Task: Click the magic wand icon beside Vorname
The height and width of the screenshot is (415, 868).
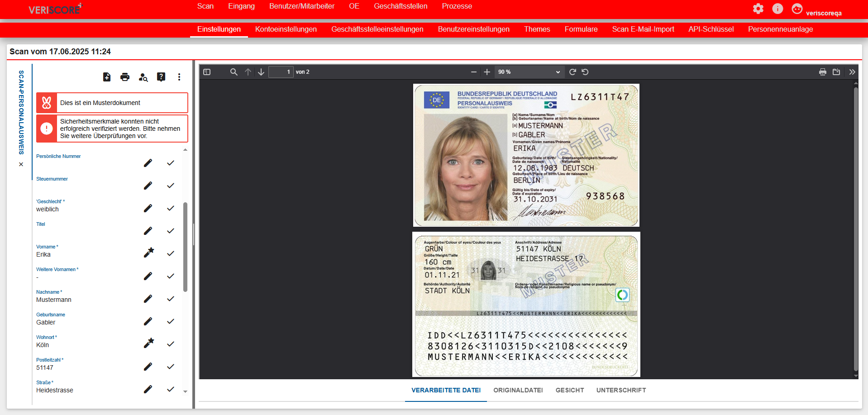Action: pos(148,253)
